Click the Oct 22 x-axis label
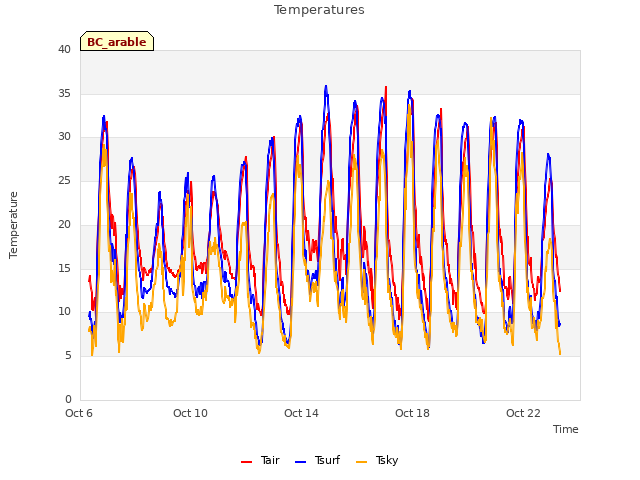Viewport: 640px width, 480px height. click(523, 413)
